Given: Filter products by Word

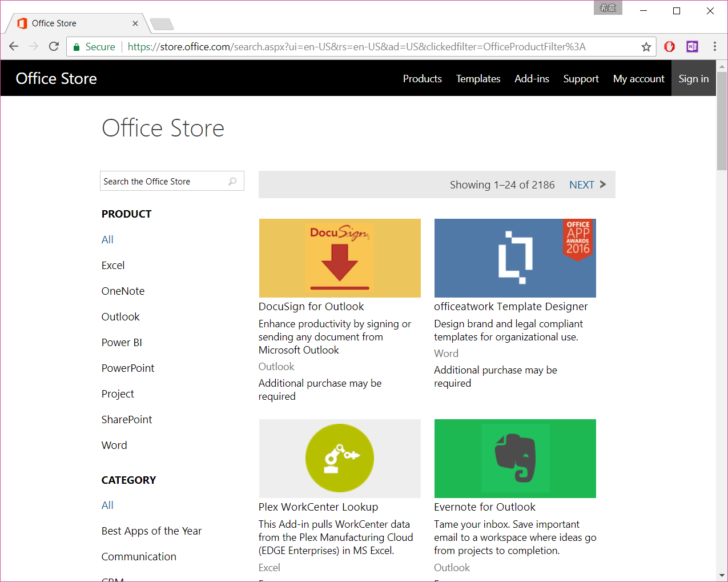Looking at the screenshot, I should click(114, 445).
